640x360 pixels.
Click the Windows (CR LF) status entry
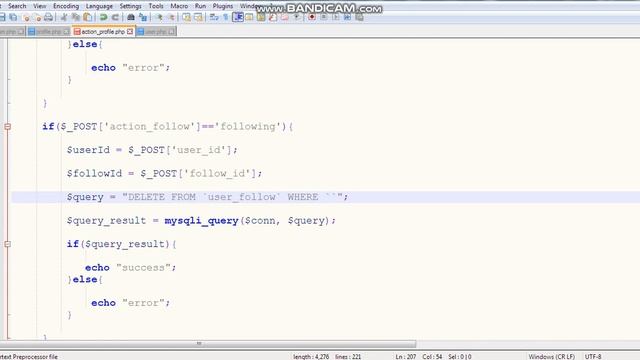point(551,357)
